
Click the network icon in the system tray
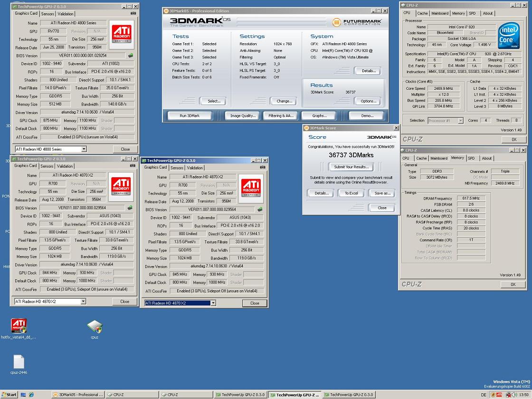(x=509, y=395)
